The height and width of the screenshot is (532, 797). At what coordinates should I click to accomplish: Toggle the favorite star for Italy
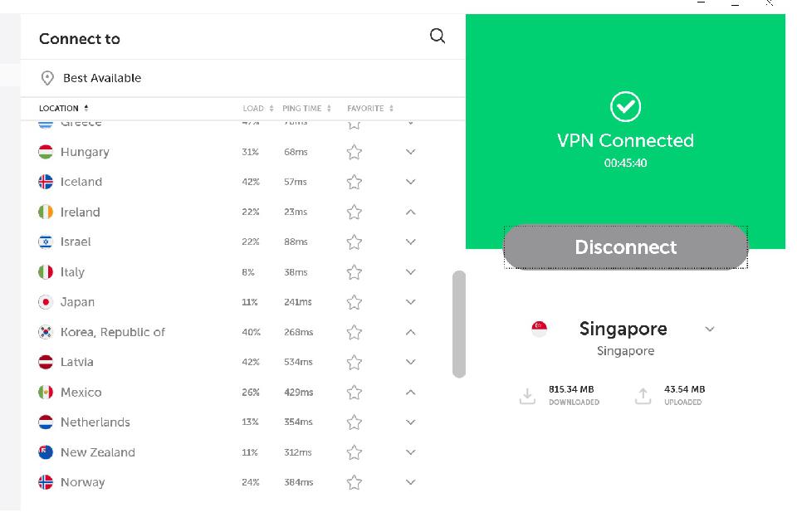[354, 272]
